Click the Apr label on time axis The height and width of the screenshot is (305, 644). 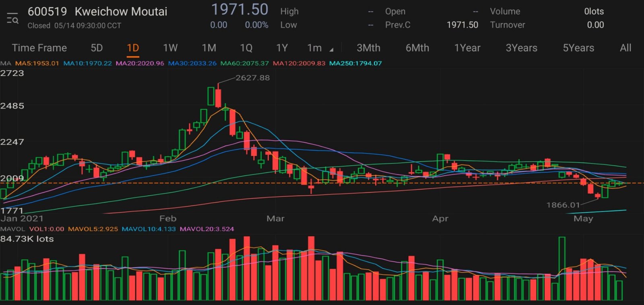tap(440, 219)
